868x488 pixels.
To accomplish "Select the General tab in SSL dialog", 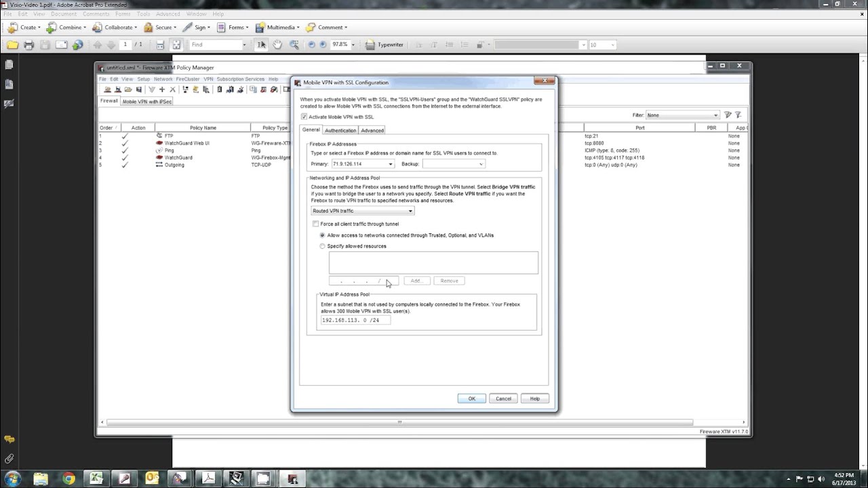I will click(x=311, y=129).
